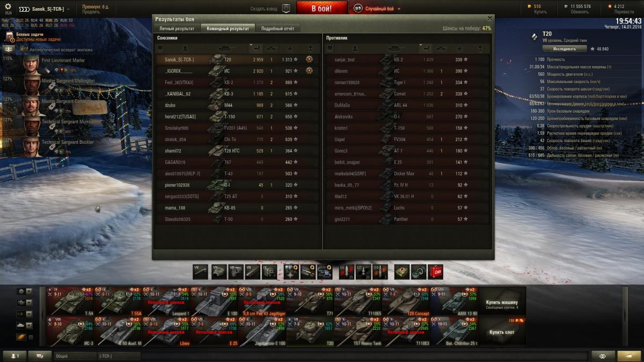Sort allies by damage column icon

(x=257, y=48)
